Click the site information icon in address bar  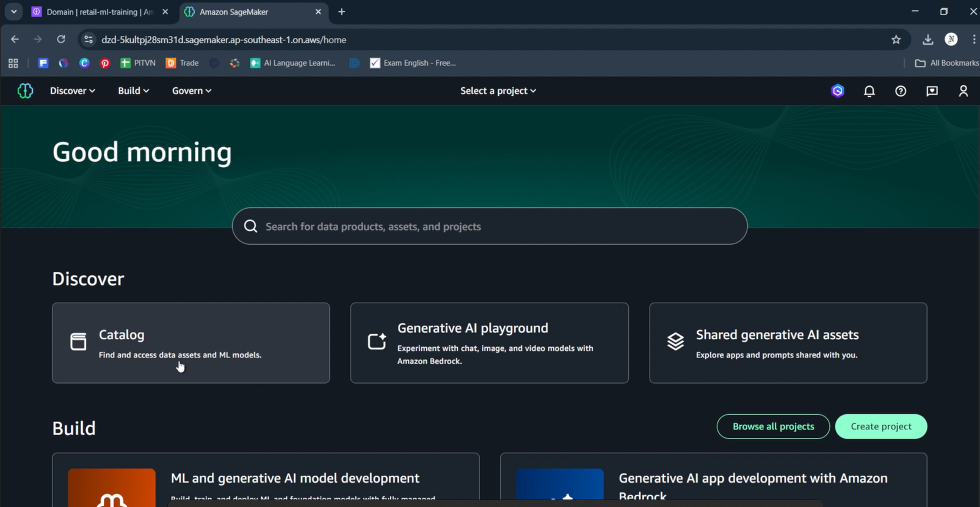[89, 40]
